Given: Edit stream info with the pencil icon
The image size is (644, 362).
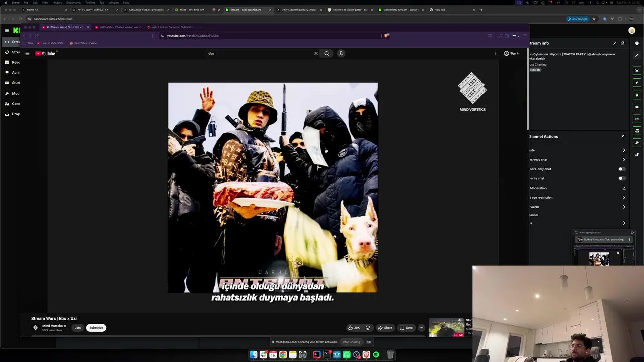Looking at the screenshot, I should click(x=614, y=43).
